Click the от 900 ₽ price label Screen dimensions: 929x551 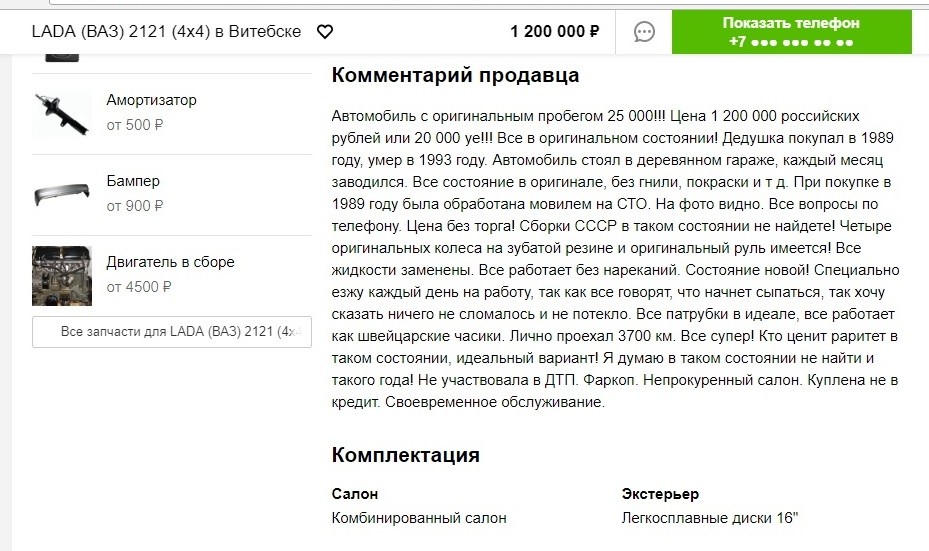[134, 206]
